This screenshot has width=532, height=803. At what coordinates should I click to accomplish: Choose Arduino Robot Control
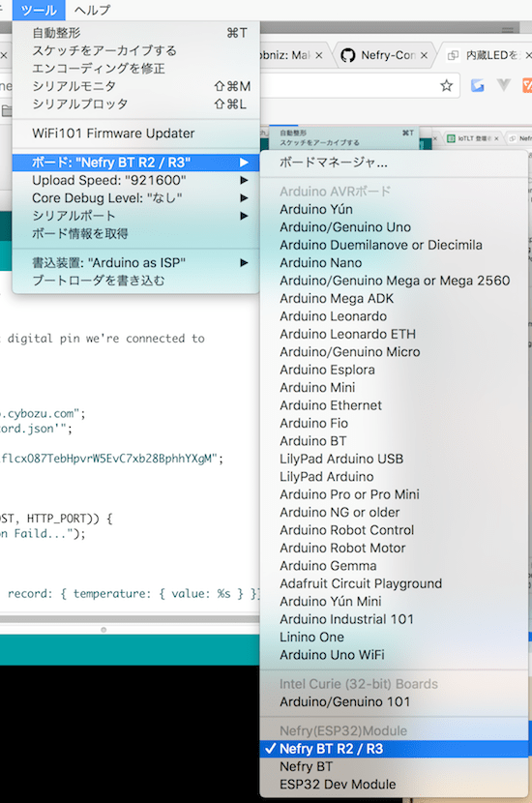pyautogui.click(x=394, y=530)
